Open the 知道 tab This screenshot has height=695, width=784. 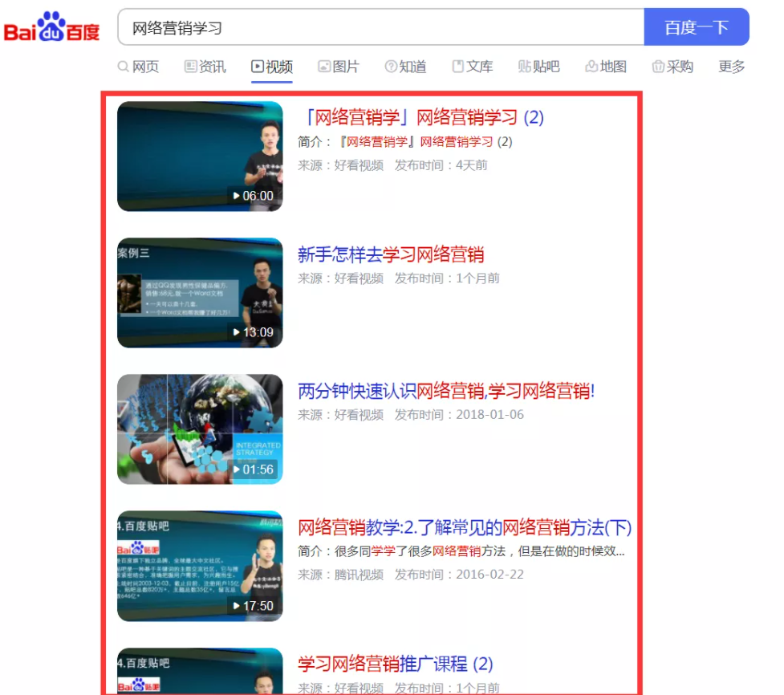tap(405, 67)
